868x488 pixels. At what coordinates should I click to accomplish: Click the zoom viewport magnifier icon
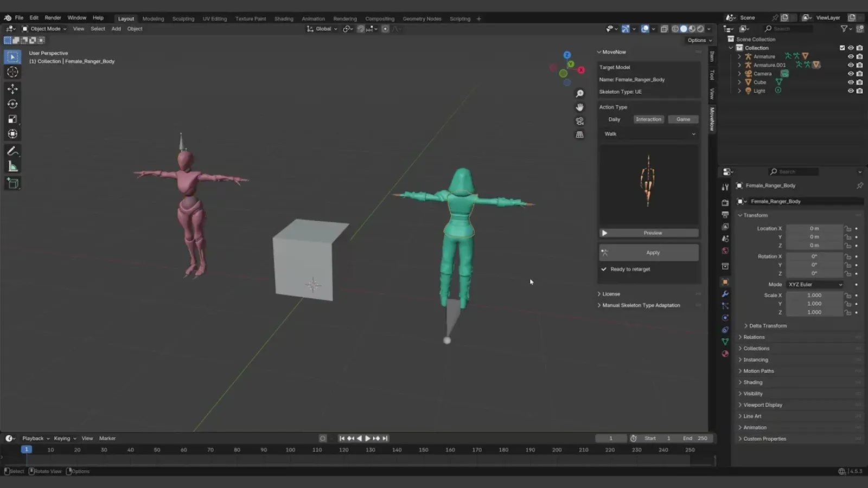[x=579, y=94]
